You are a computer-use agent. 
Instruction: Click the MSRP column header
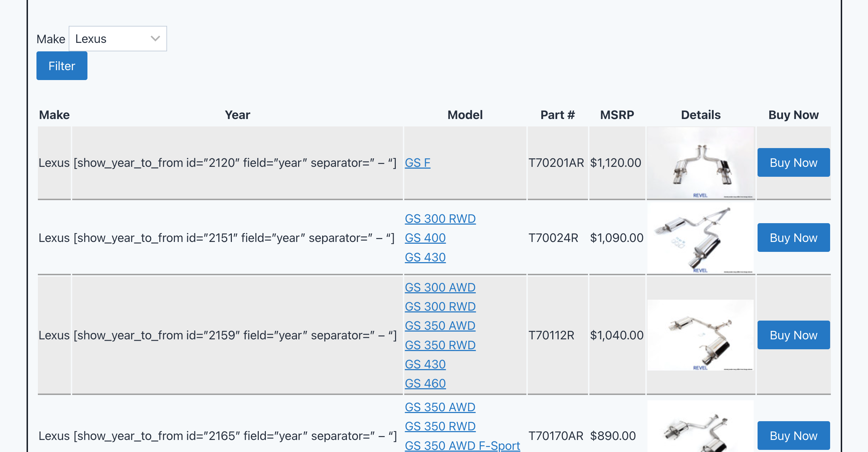617,115
